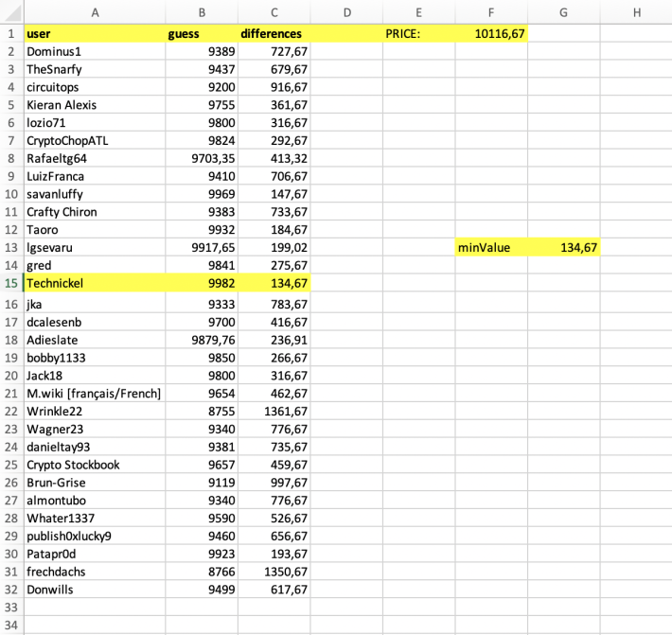
Task: Select the highlighted Technickel cell
Action: (x=95, y=283)
